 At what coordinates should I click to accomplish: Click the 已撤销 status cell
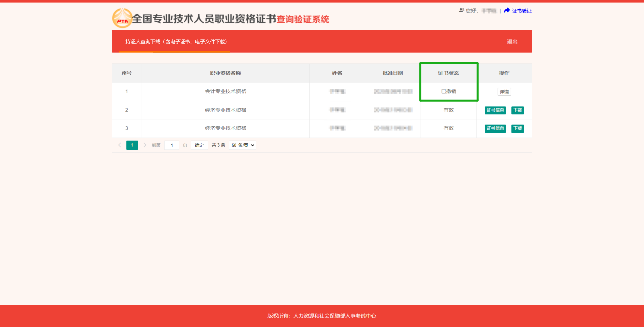[448, 92]
